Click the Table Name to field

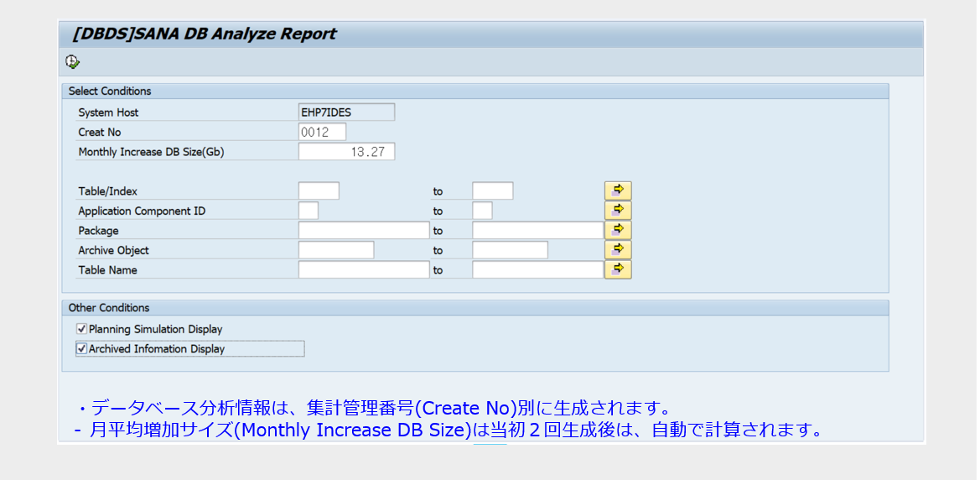pos(537,269)
